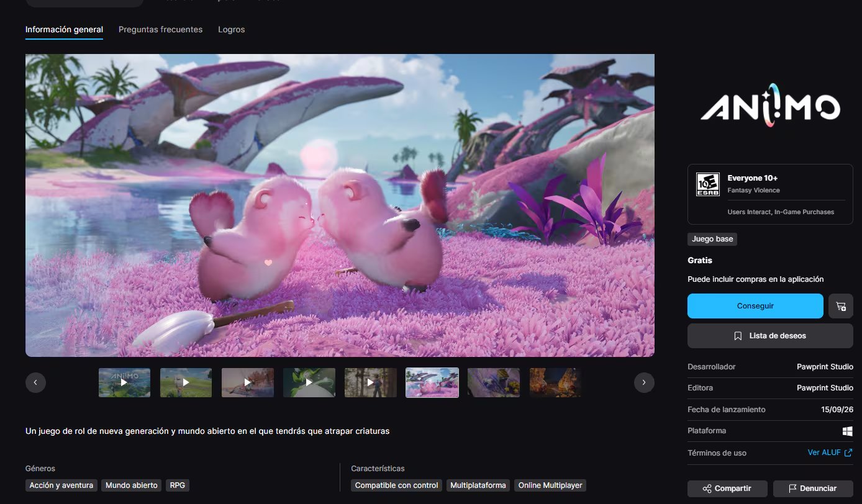Open the Información general tab
The image size is (862, 504).
(x=64, y=29)
